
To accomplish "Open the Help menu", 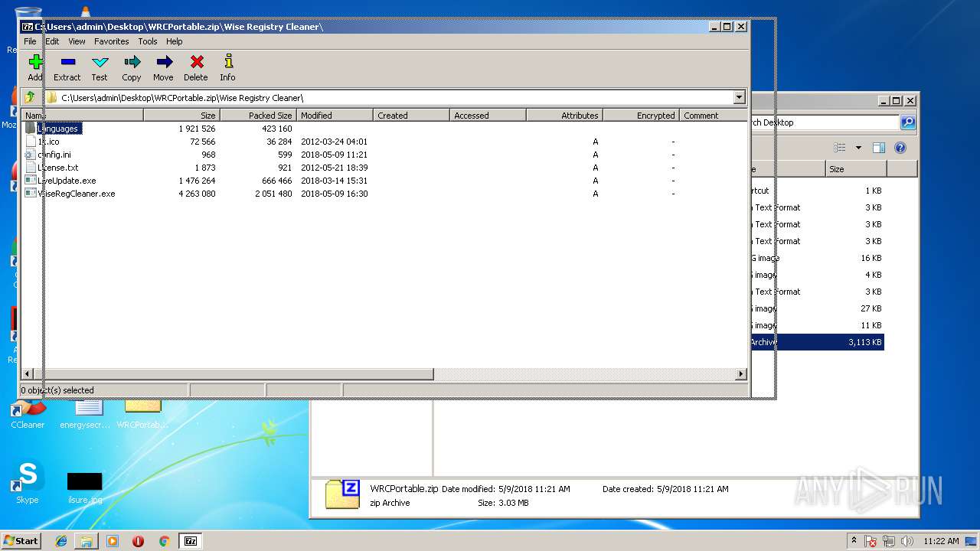I will tap(175, 41).
